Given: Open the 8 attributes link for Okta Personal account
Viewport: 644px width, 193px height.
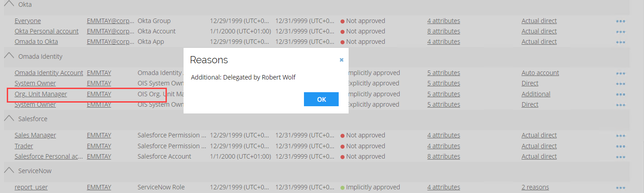Looking at the screenshot, I should click(444, 31).
